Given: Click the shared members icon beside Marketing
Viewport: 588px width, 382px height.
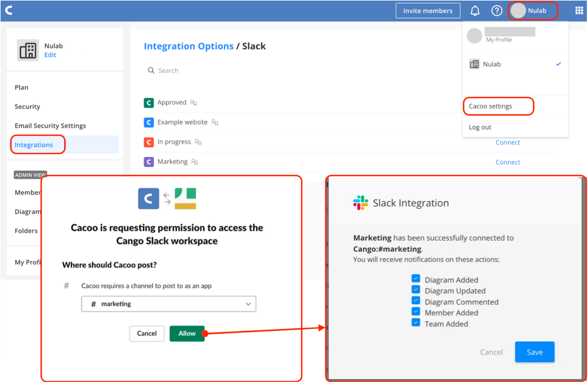Looking at the screenshot, I should pyautogui.click(x=195, y=162).
